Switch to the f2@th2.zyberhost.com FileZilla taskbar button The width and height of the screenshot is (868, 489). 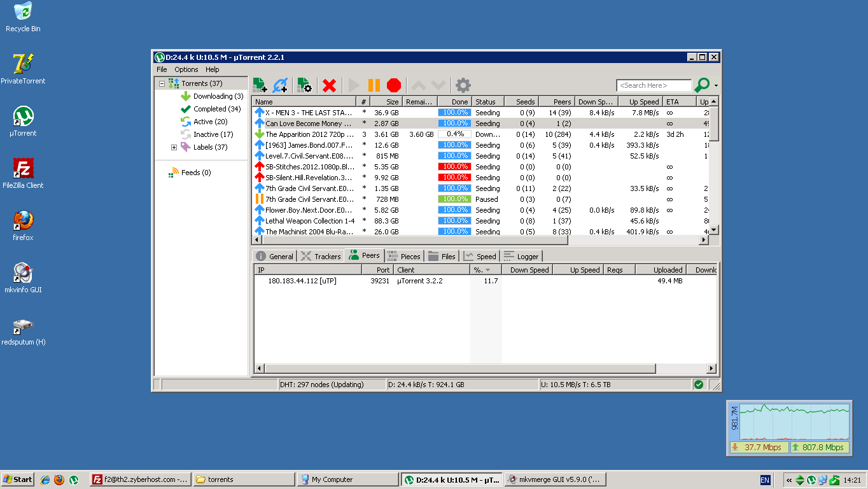140,479
